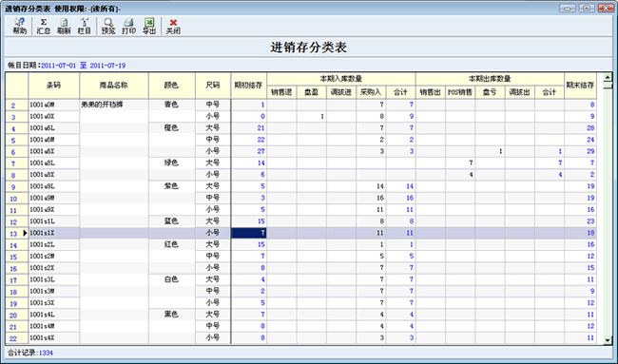Open the 帮助 help toolbar icon
The height and width of the screenshot is (364, 618).
coord(19,26)
